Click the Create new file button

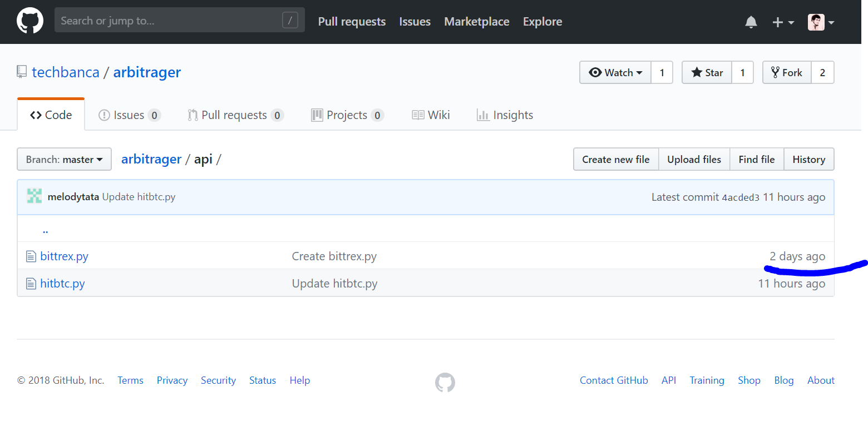(x=615, y=160)
